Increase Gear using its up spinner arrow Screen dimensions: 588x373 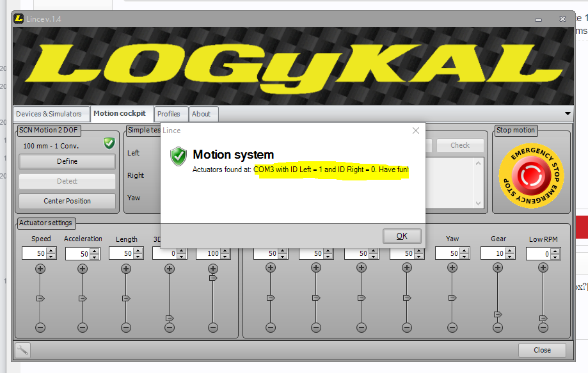(510, 251)
